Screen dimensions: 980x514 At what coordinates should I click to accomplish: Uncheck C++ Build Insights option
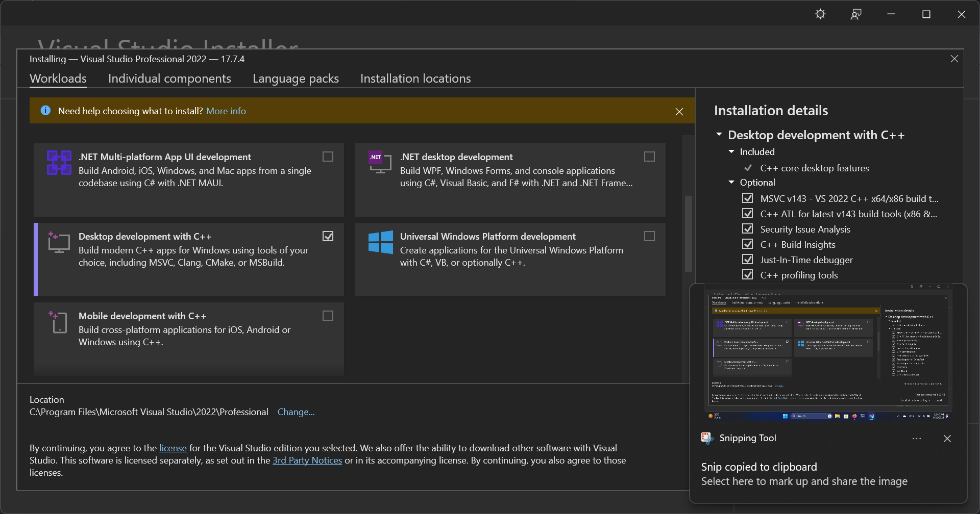748,244
